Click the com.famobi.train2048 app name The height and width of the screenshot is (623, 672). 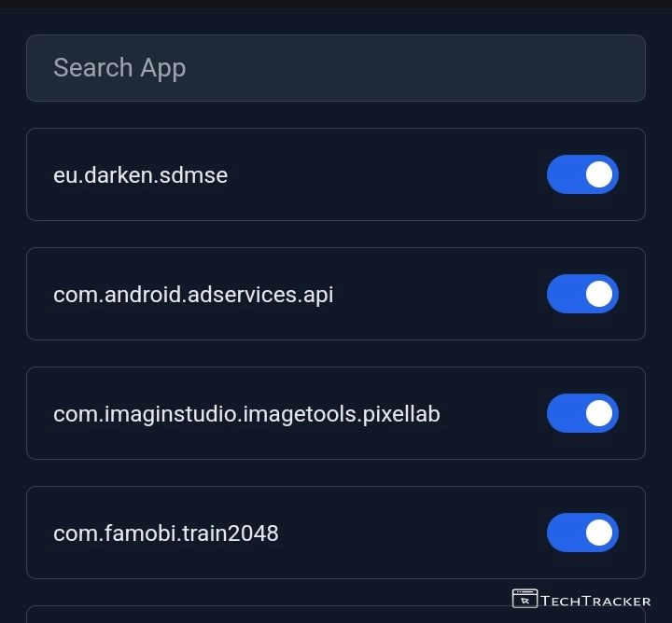(166, 533)
